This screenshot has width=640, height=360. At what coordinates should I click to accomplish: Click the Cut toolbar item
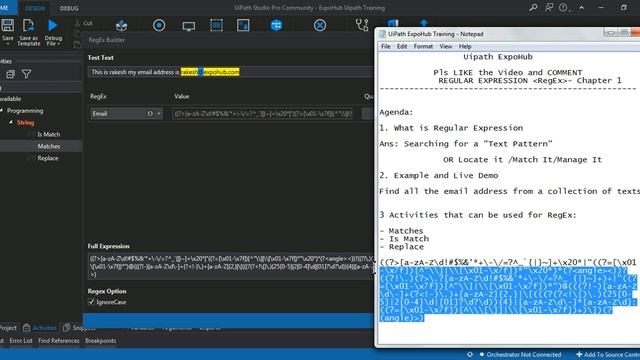tap(84, 23)
